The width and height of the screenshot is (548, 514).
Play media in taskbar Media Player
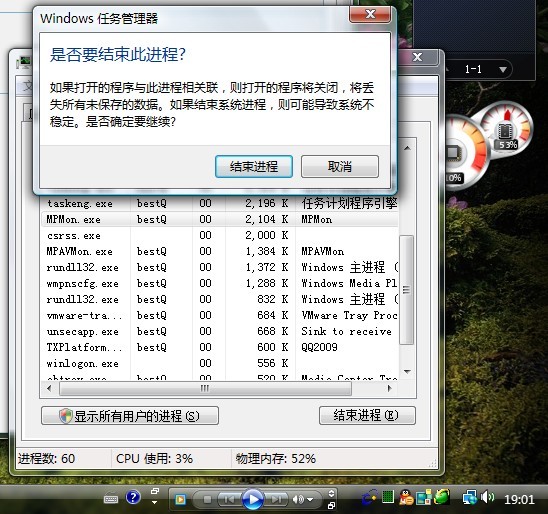coord(252,499)
